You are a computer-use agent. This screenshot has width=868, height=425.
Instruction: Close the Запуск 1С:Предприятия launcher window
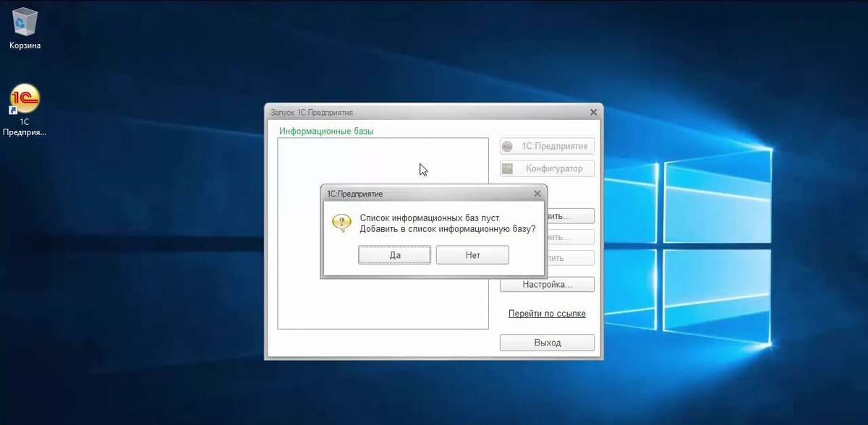click(x=592, y=112)
